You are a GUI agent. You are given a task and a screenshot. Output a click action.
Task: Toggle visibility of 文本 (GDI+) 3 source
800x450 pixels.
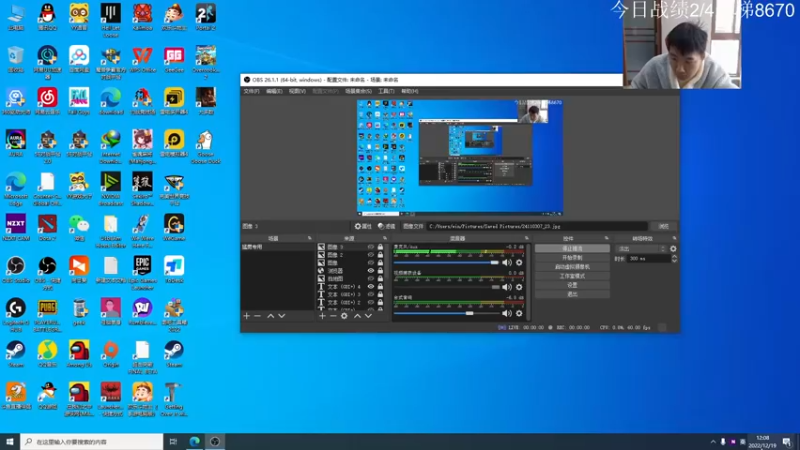pyautogui.click(x=371, y=294)
